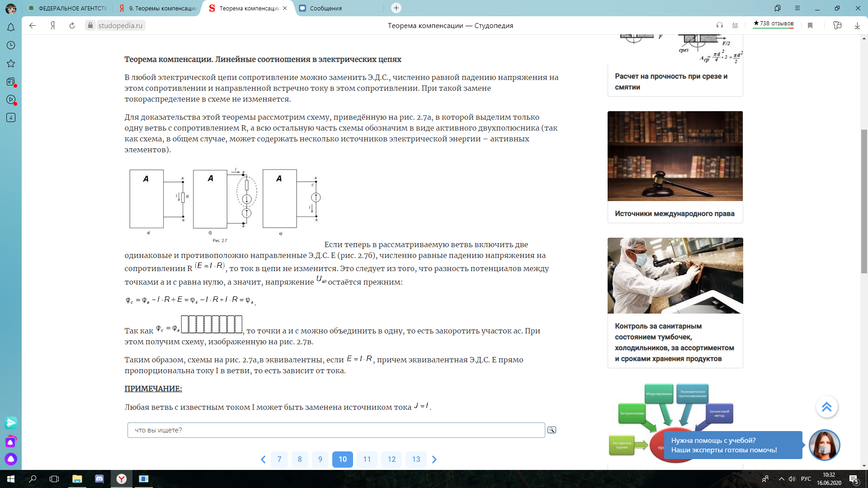Open the downloads panel
The height and width of the screenshot is (488, 868).
[x=857, y=25]
